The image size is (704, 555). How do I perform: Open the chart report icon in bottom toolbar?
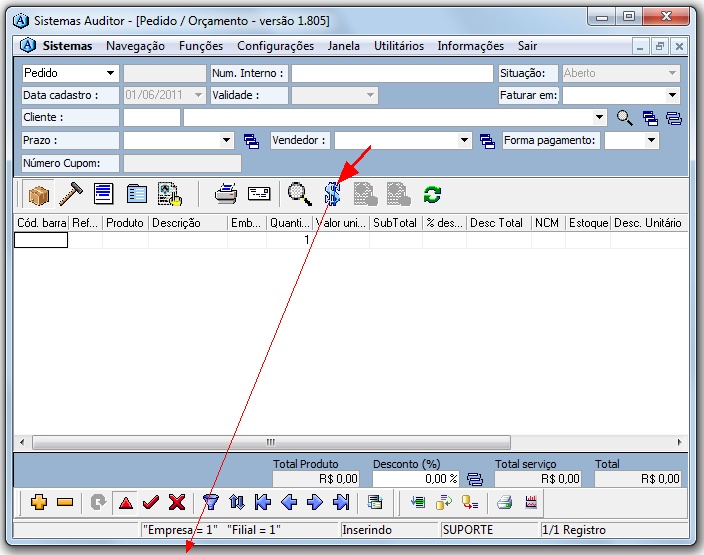coord(531,502)
